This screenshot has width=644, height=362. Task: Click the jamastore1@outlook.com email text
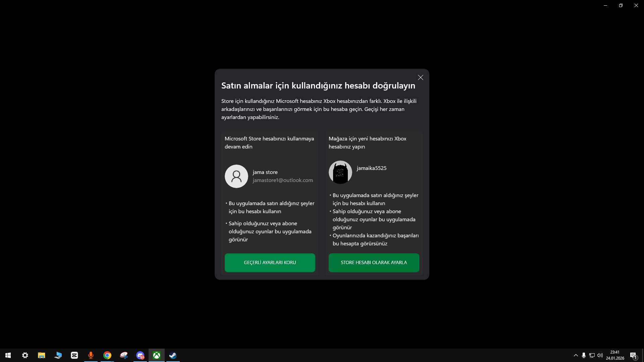click(x=283, y=180)
